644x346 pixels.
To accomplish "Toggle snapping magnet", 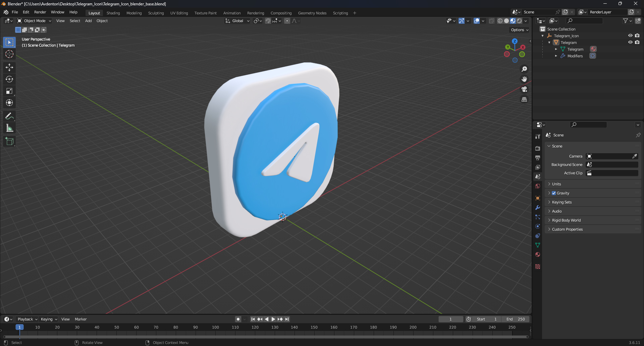I will (x=268, y=21).
